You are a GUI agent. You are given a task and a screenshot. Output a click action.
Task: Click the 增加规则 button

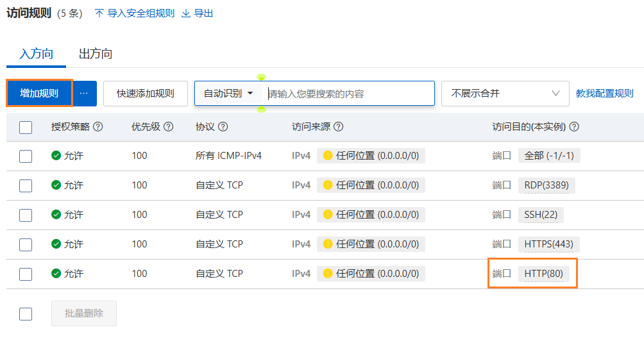(39, 94)
